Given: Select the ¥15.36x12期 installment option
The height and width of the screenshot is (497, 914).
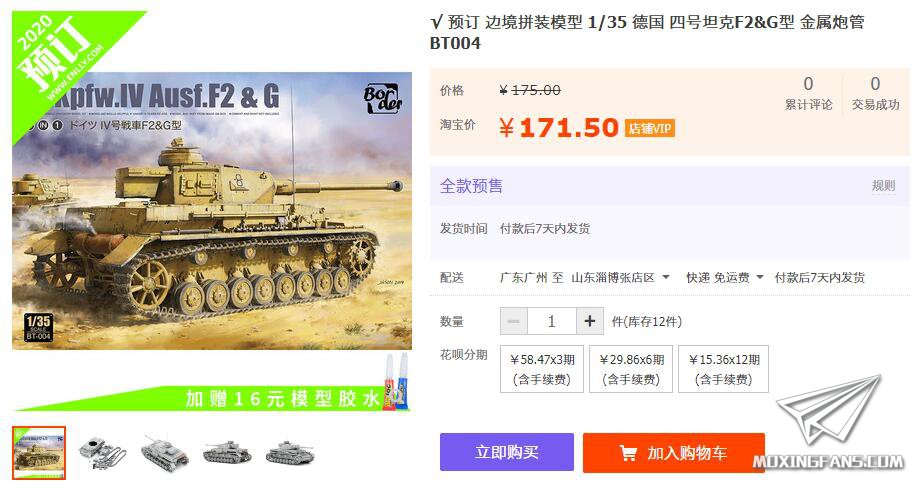Looking at the screenshot, I should tap(723, 369).
